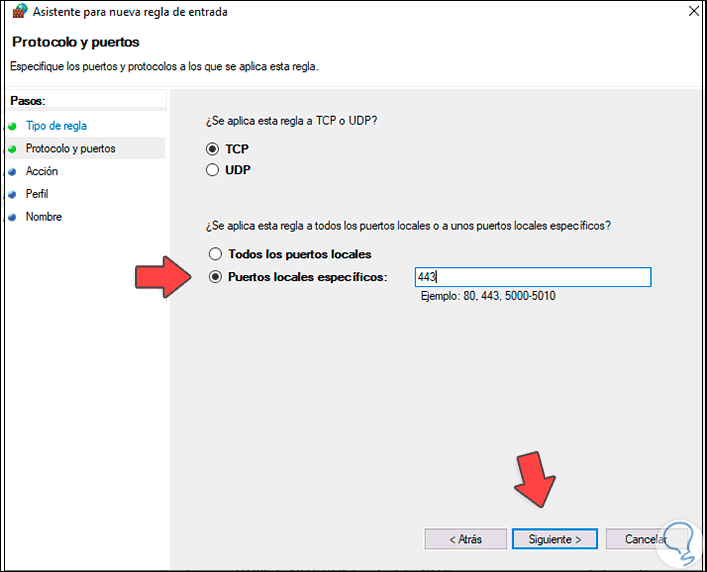Click green bullet beside Tipo de regla
The image size is (707, 572).
pos(12,126)
